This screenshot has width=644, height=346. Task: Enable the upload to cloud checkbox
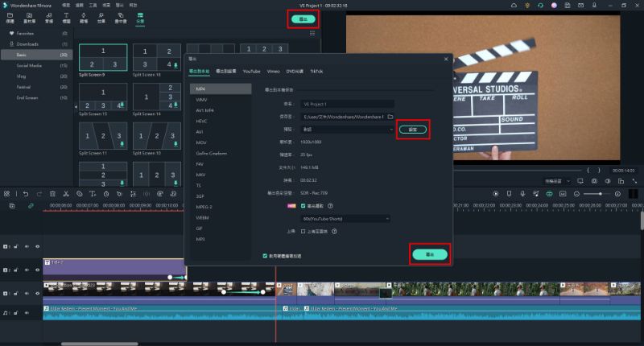[x=303, y=232]
